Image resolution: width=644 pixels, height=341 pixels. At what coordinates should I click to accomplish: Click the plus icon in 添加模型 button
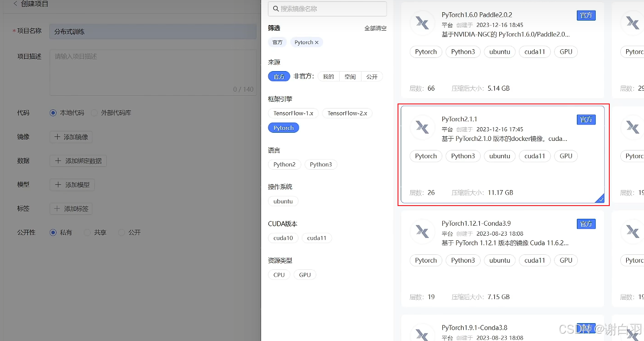[58, 185]
